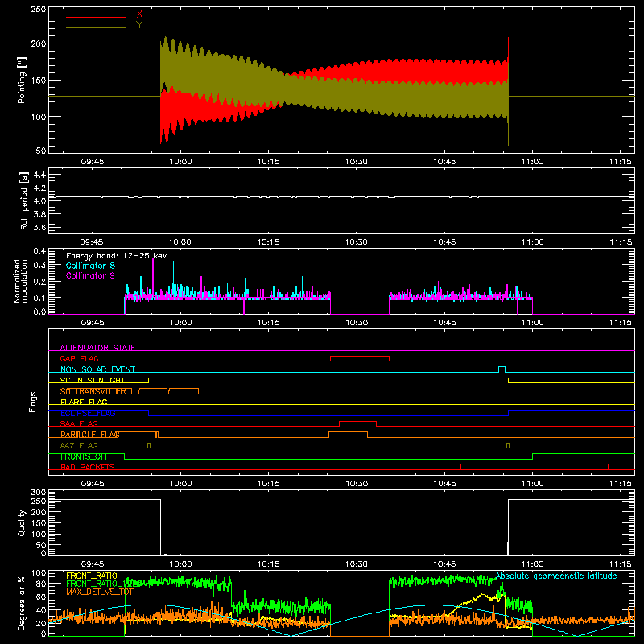Select the olive Y legend letter
644x644 pixels.
tap(139, 25)
